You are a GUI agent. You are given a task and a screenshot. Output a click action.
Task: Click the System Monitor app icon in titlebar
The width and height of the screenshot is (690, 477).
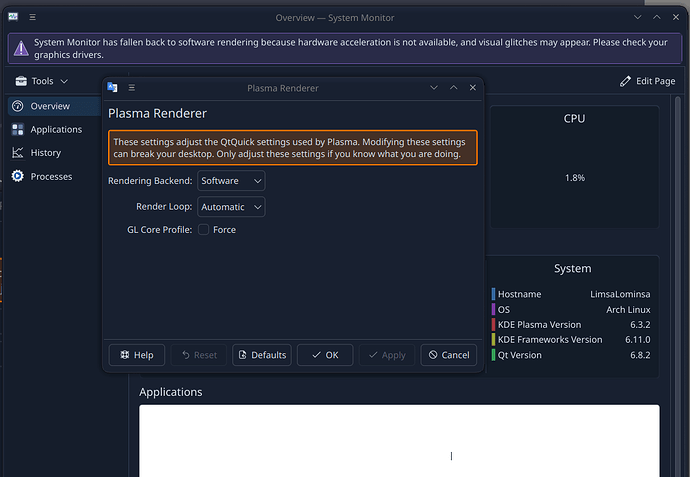tap(13, 17)
